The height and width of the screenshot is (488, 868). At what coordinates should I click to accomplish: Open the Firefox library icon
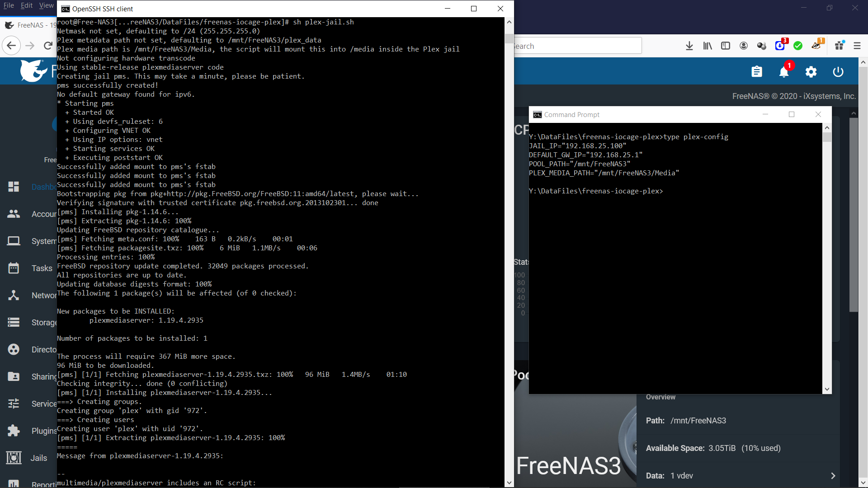click(708, 46)
